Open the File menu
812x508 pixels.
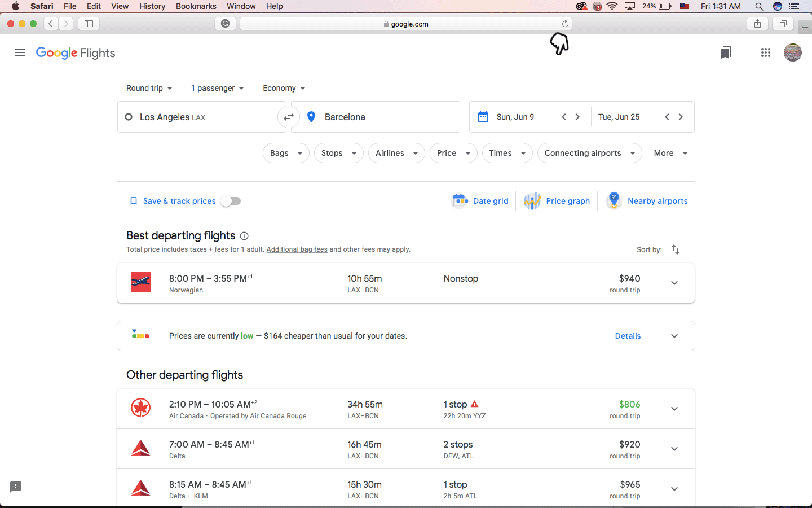coord(70,6)
